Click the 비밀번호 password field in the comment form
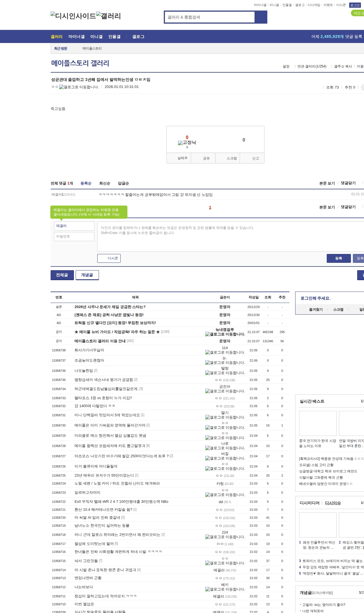 click(74, 236)
